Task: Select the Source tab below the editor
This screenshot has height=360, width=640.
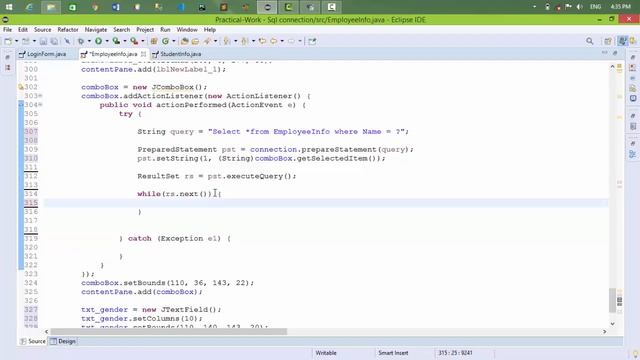Action: point(33,341)
